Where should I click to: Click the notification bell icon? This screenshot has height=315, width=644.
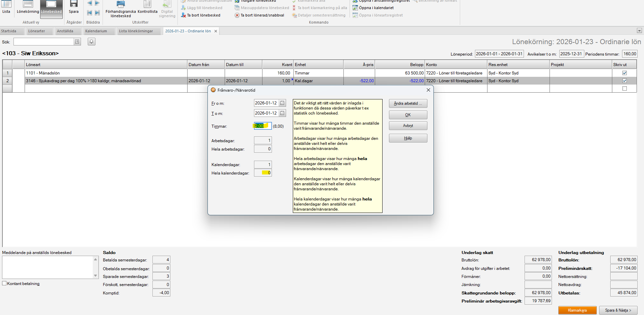[91, 41]
